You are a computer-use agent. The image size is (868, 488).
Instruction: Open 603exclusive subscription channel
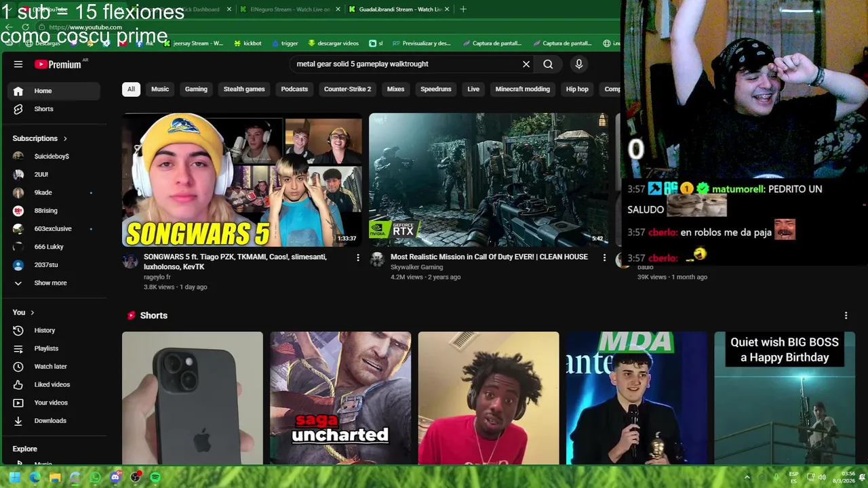point(52,229)
